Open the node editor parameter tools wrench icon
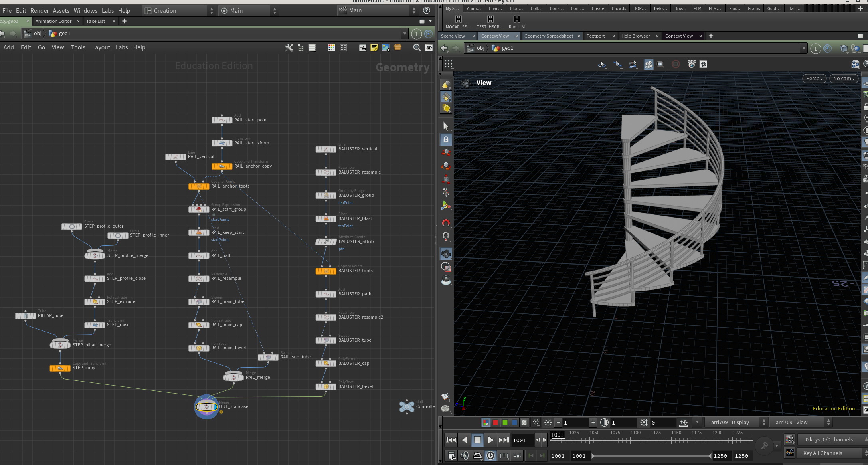The width and height of the screenshot is (868, 465). tap(289, 47)
